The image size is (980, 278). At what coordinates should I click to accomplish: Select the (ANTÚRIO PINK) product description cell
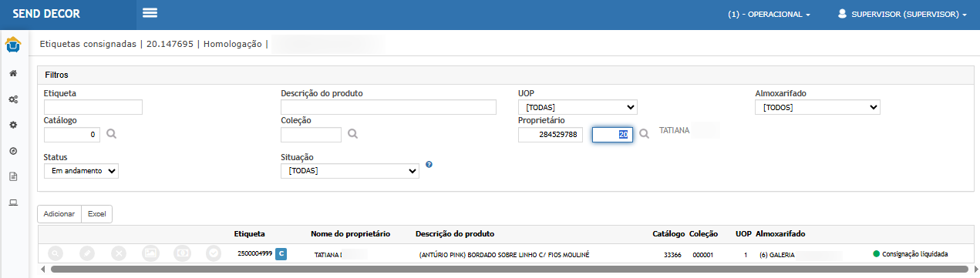tap(504, 254)
